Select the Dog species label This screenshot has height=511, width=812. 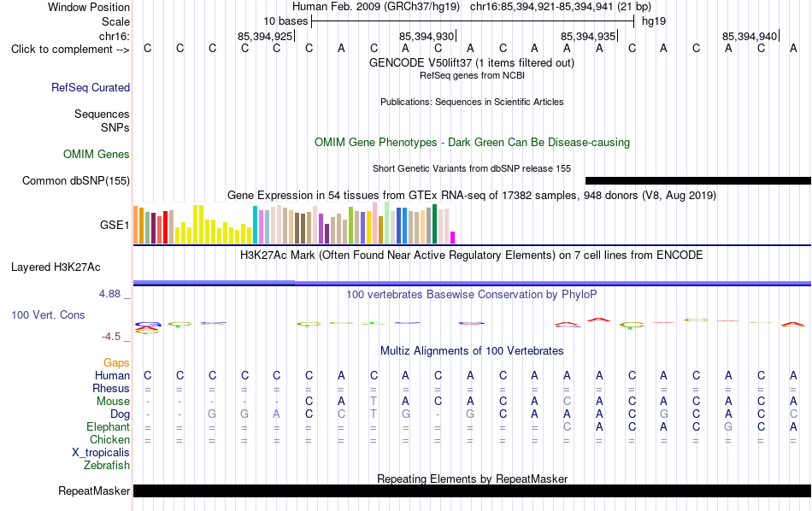[120, 414]
